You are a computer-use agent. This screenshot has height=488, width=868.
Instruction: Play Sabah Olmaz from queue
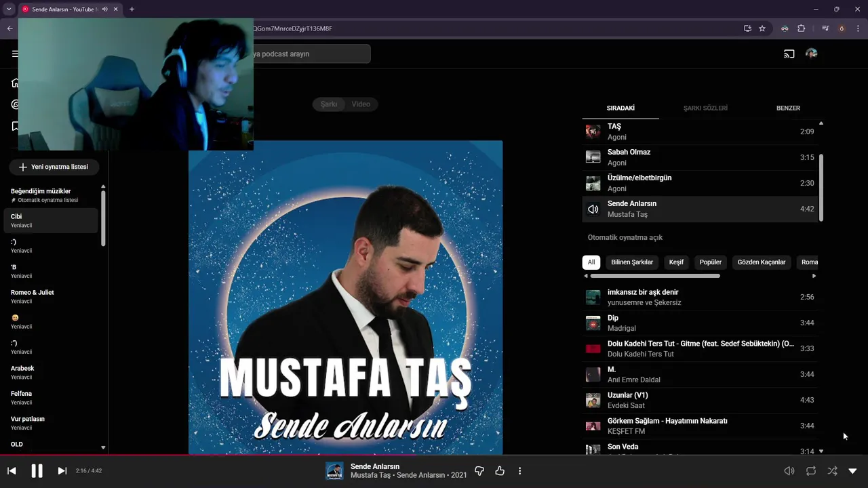pyautogui.click(x=700, y=157)
